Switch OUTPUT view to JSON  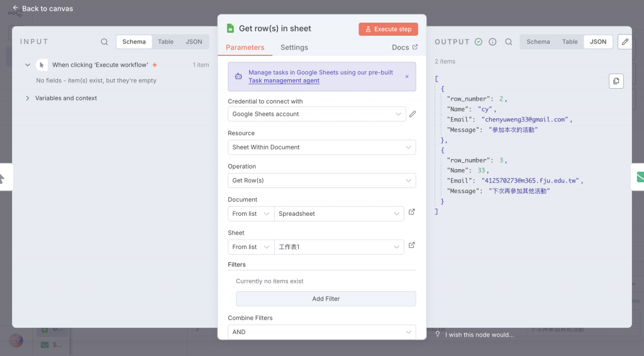(x=598, y=42)
